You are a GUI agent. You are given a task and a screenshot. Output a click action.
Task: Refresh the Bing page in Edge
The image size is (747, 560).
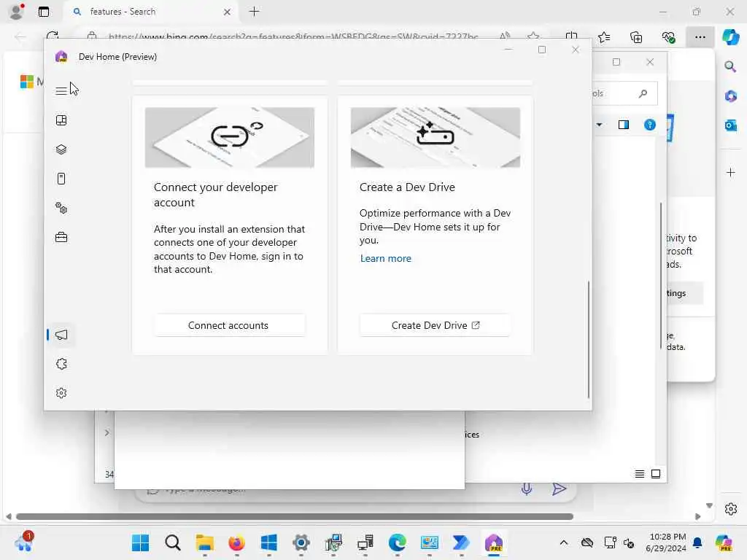tap(53, 36)
